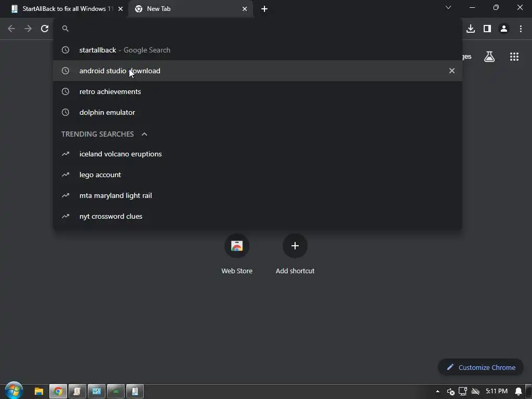This screenshot has height=399, width=532.
Task: Select the dolphin emulator suggestion
Action: pos(258,112)
